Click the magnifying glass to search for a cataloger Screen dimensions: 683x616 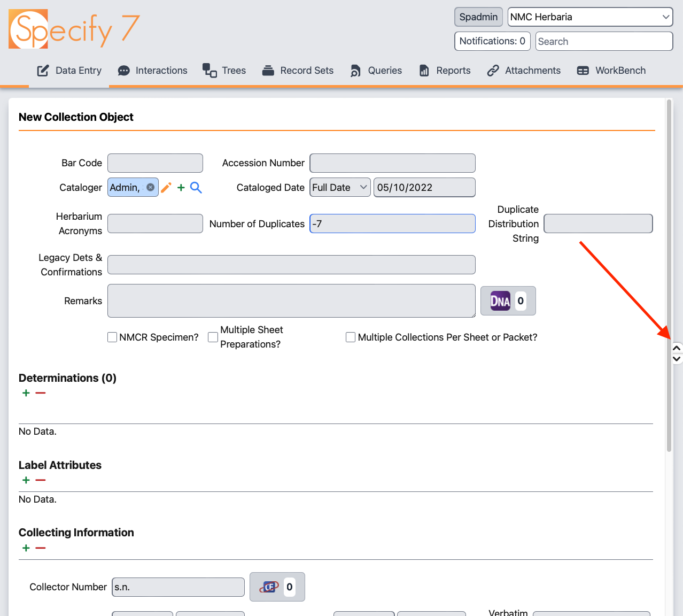196,187
